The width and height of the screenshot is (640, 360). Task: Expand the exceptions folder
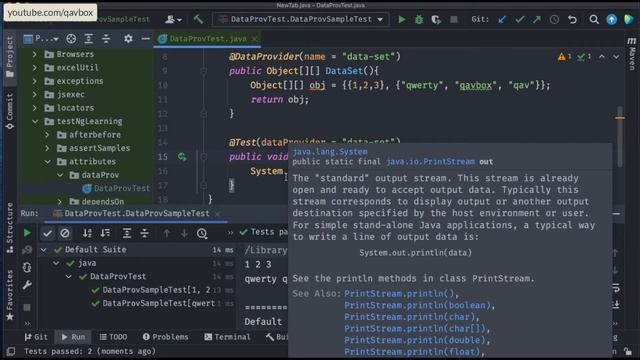(x=35, y=81)
